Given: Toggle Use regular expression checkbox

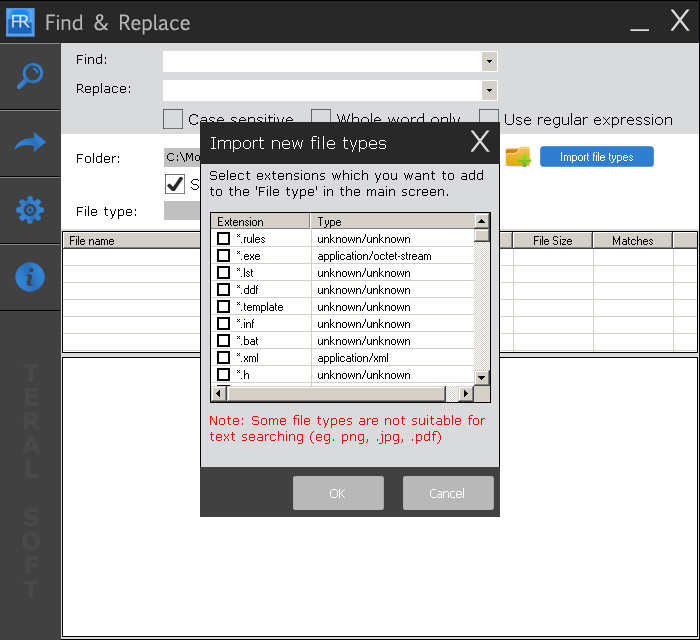Looking at the screenshot, I should [489, 119].
